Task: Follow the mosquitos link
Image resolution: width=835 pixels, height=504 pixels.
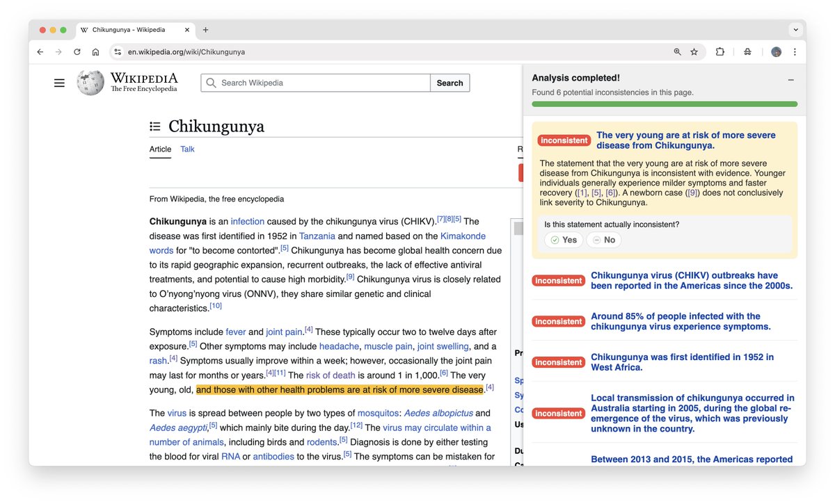Action: [x=377, y=413]
